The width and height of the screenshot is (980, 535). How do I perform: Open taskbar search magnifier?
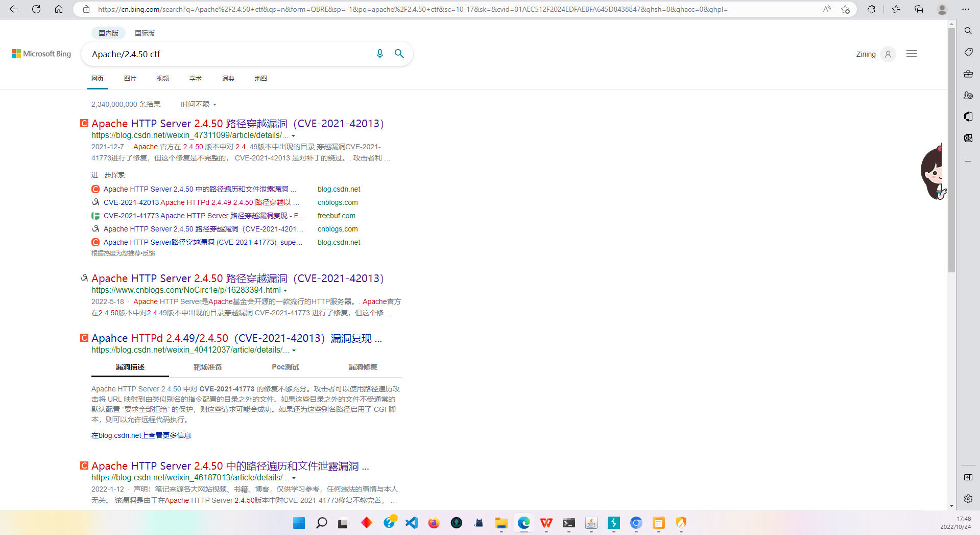pos(322,523)
